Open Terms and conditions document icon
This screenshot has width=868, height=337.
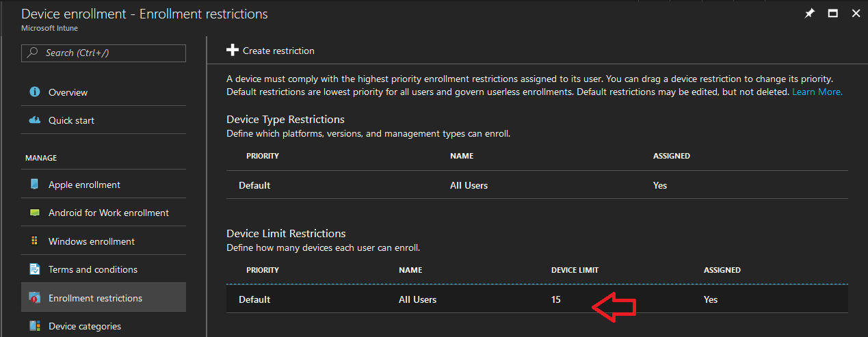click(35, 269)
